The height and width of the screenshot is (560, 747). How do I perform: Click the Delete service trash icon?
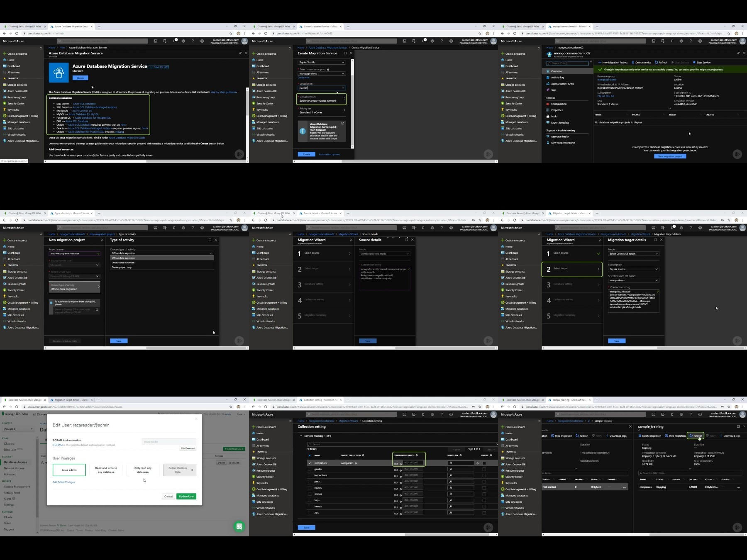pos(633,62)
